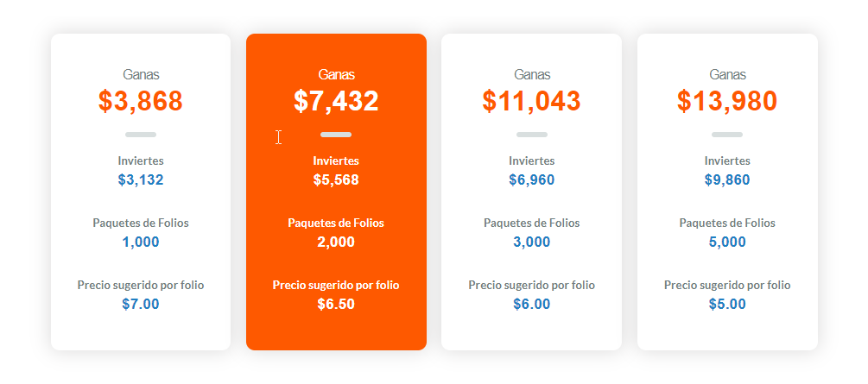The width and height of the screenshot is (868, 384).
Task: Click the $6,960 investment value
Action: [531, 179]
